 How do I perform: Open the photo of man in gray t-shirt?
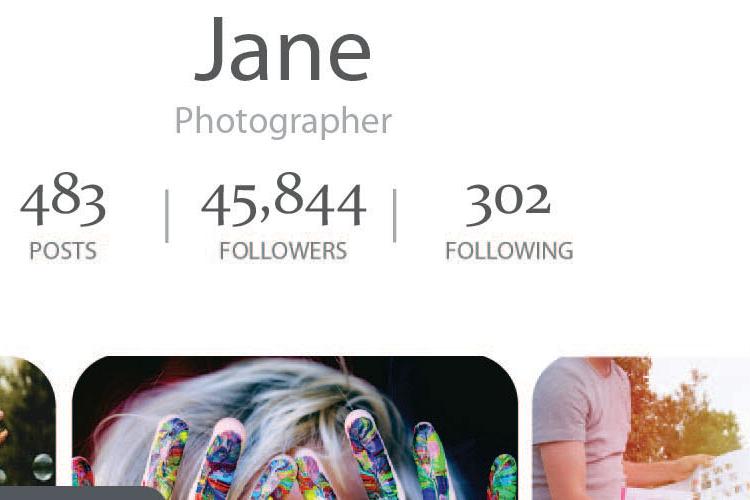coord(641,428)
